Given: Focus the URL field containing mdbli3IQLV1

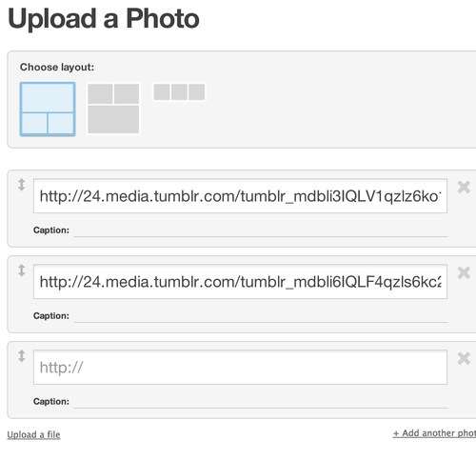Looking at the screenshot, I should click(x=240, y=196).
